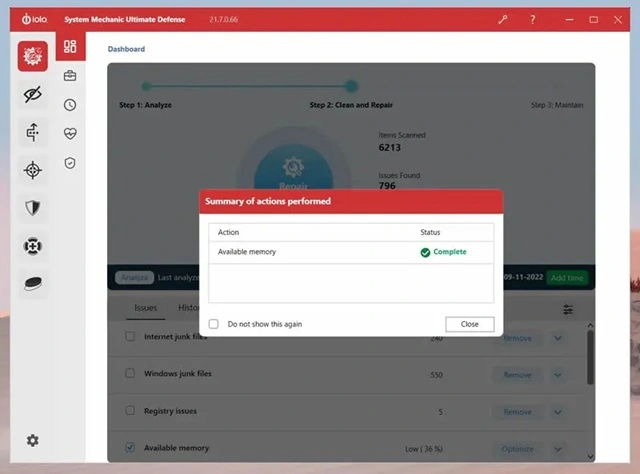Open the heart health monitor icon

[x=70, y=133]
